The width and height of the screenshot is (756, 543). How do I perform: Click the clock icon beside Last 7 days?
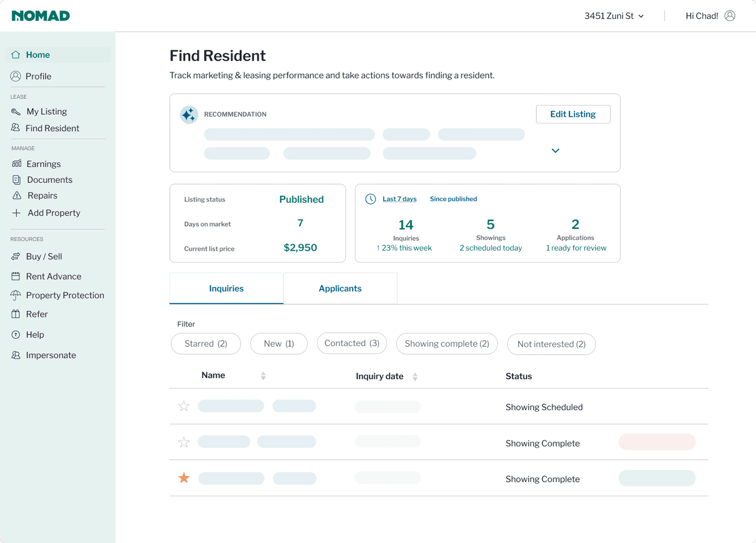tap(370, 199)
